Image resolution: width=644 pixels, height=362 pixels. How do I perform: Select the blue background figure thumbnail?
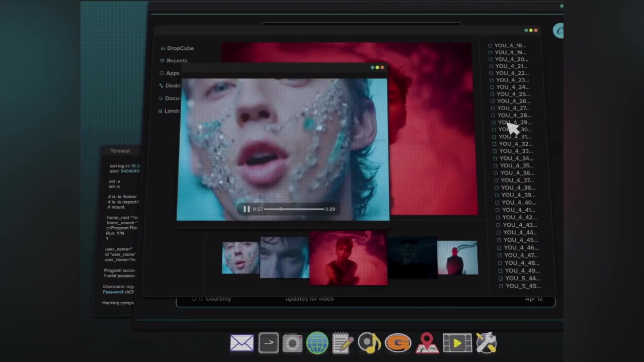click(x=457, y=257)
